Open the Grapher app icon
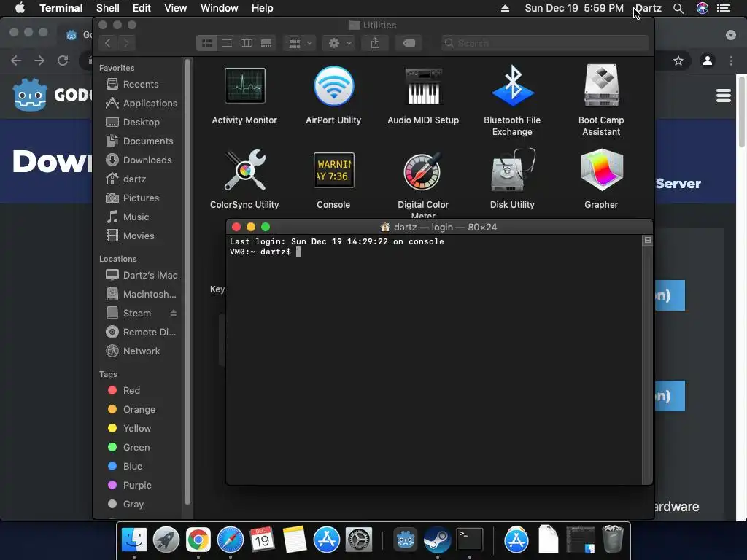The image size is (747, 560). (601, 170)
